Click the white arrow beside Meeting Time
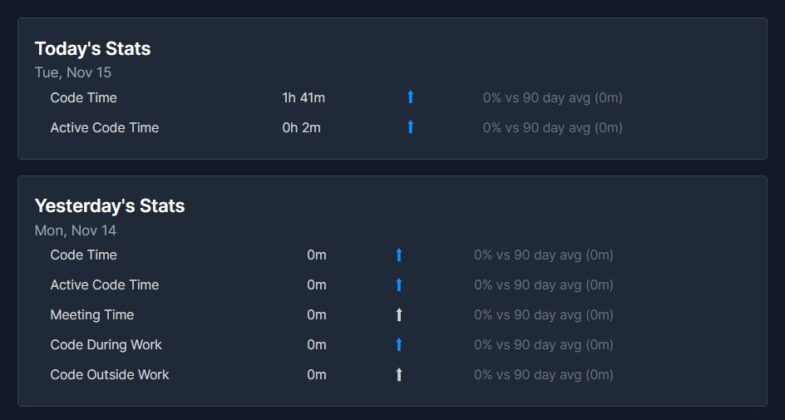785x420 pixels. point(399,315)
